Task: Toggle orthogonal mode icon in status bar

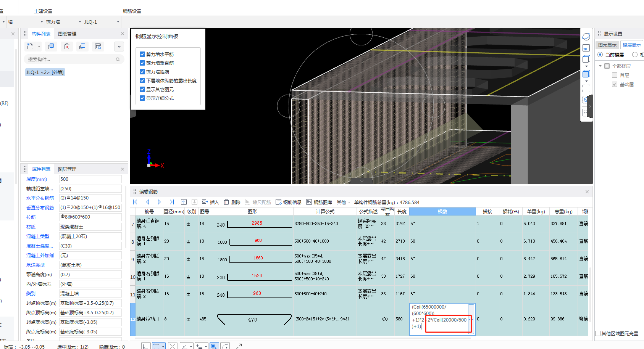Action: tap(145, 346)
